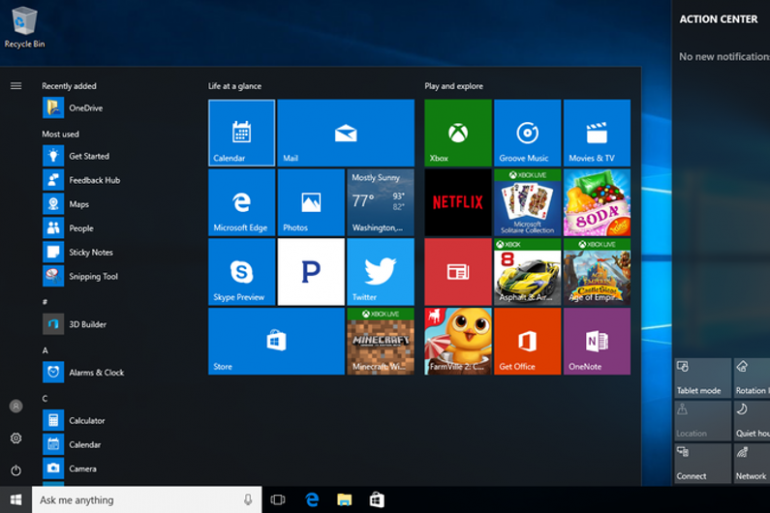Click the Windows Start button
Screen dimensions: 770x513
click(x=16, y=500)
